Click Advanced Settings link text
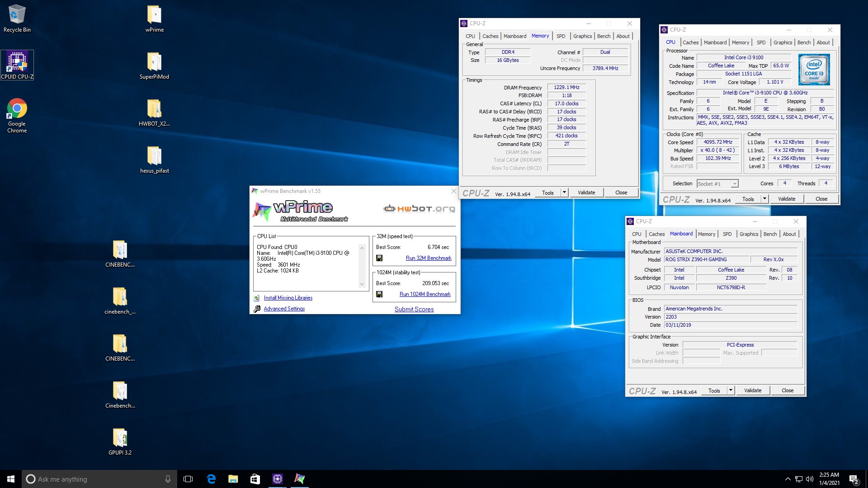The height and width of the screenshot is (488, 868). [x=284, y=309]
